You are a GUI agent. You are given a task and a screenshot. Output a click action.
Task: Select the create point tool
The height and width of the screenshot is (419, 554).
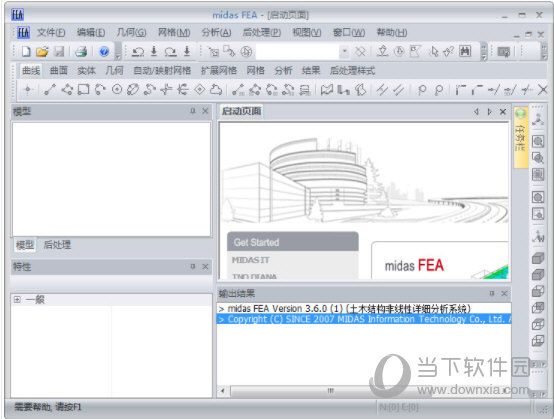[28, 90]
